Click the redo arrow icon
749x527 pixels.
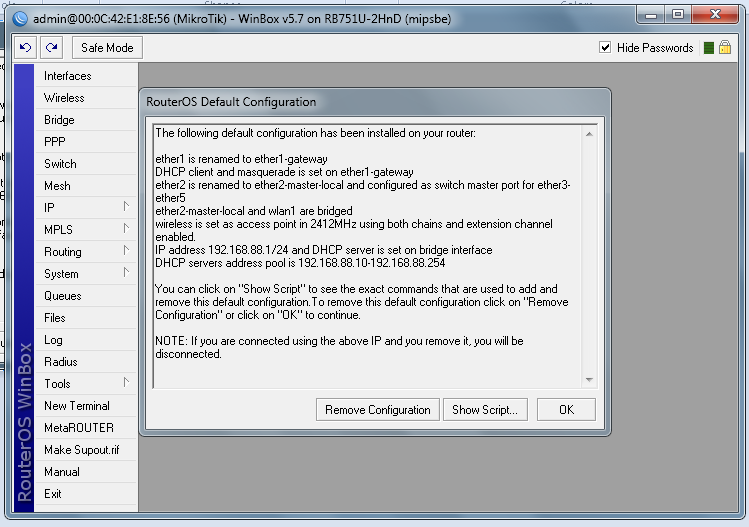click(x=52, y=47)
